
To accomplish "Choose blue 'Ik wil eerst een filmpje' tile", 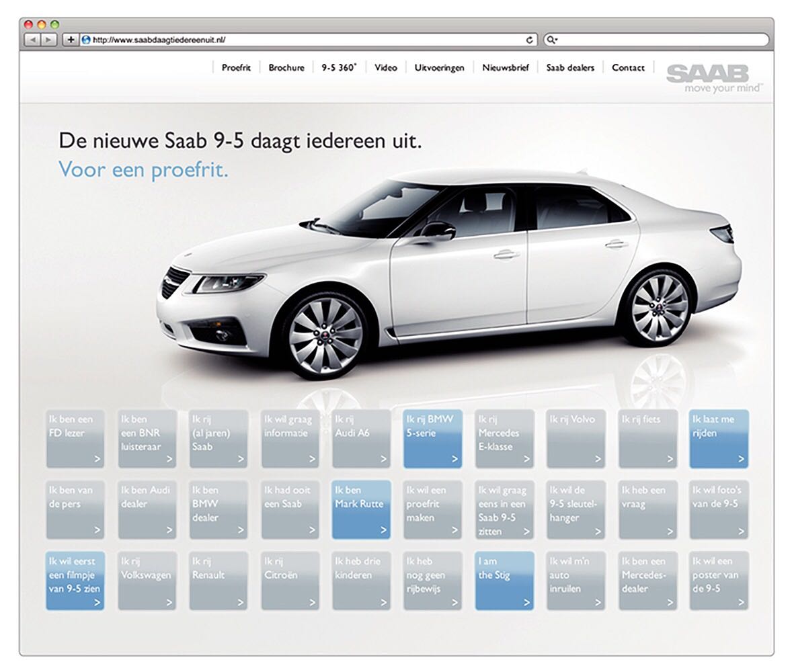I will pos(75,581).
